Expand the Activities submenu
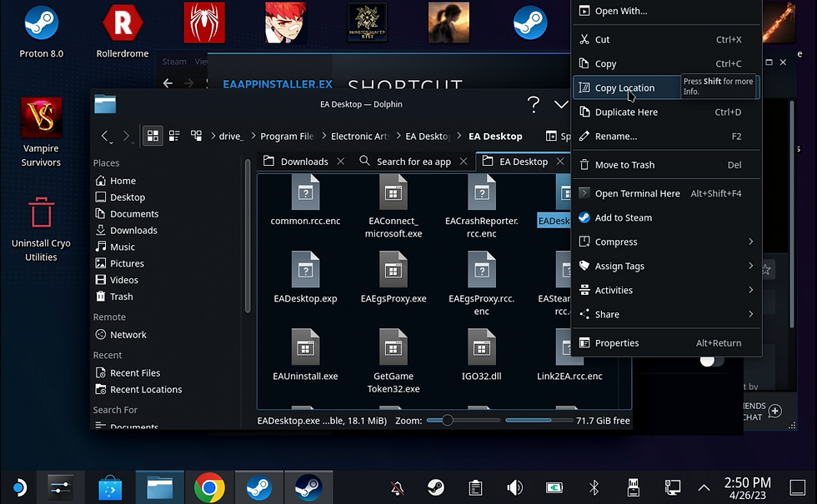This screenshot has width=817, height=504. click(666, 290)
